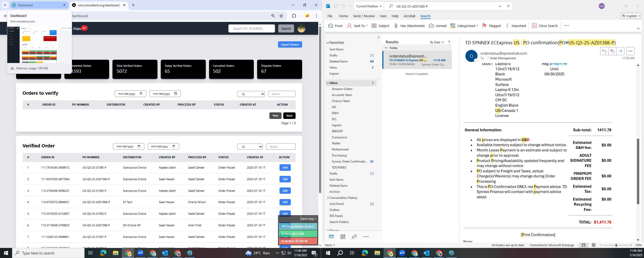Open Verified Order page size dropdown

[250, 147]
